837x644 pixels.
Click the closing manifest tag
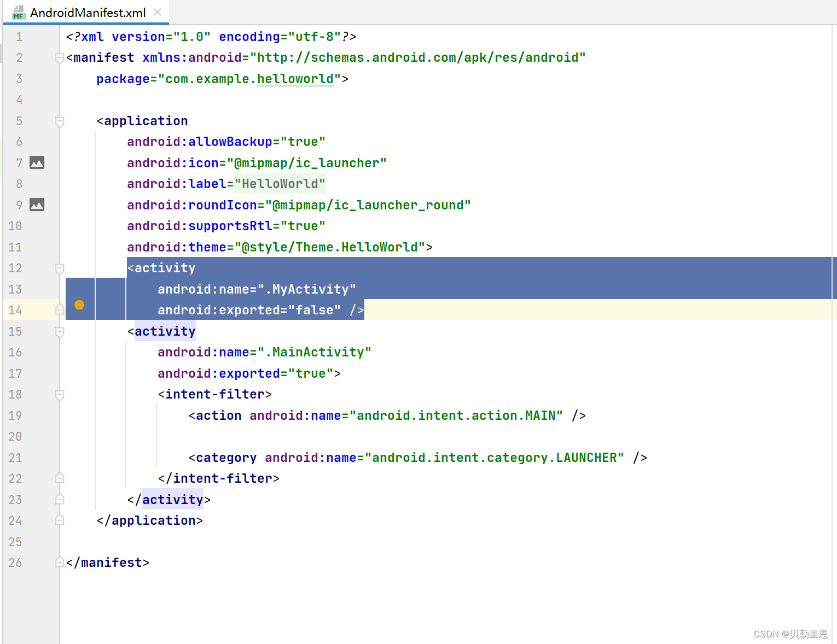point(108,563)
